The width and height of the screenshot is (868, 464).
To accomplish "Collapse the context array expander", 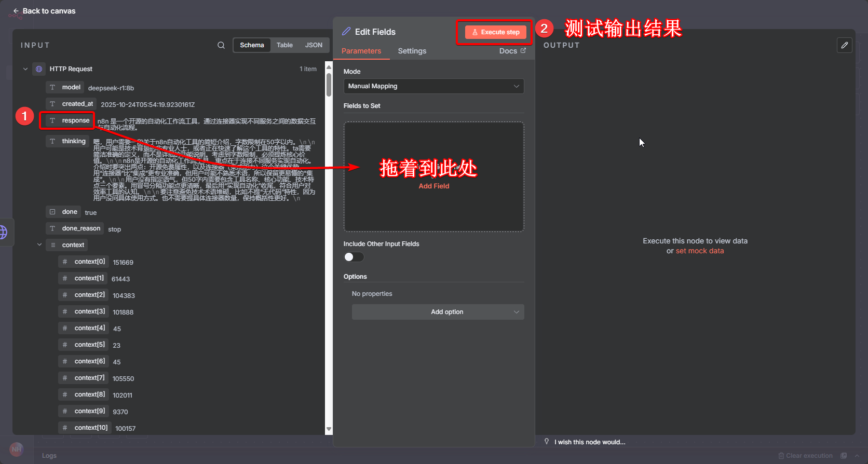I will click(x=39, y=244).
